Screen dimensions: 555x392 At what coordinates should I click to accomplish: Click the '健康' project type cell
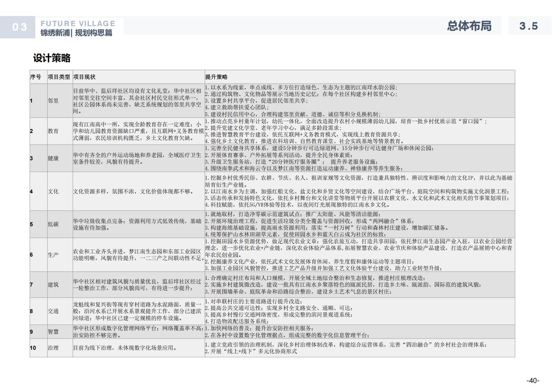53,158
